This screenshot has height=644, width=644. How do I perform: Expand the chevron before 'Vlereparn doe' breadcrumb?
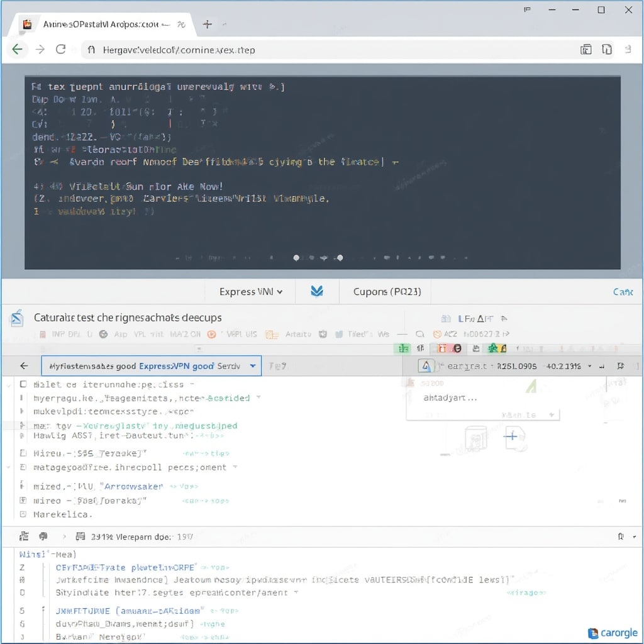pyautogui.click(x=64, y=537)
